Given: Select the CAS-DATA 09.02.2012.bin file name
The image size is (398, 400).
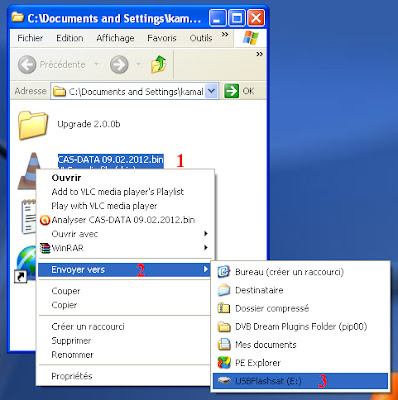Looking at the screenshot, I should click(x=111, y=159).
